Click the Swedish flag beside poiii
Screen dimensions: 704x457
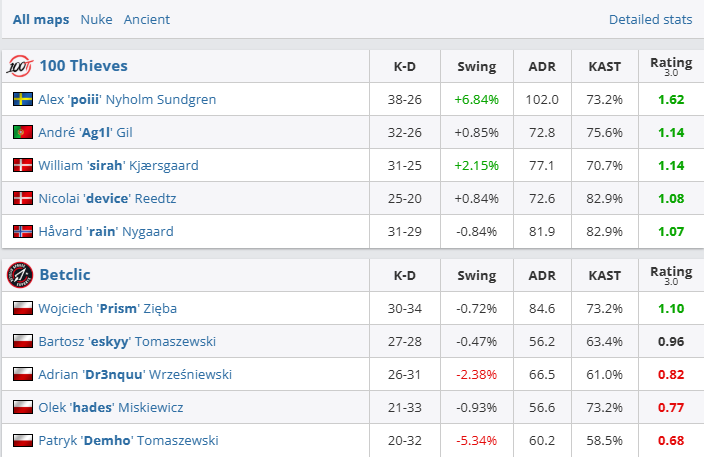point(23,99)
